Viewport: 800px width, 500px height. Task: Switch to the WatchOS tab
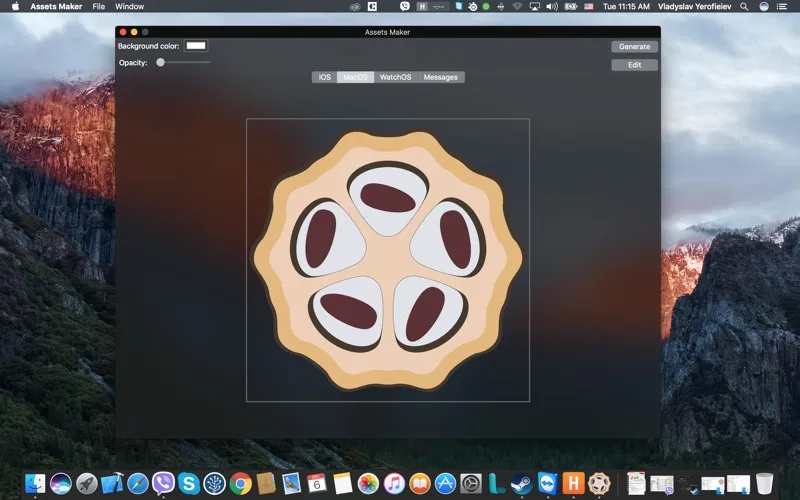click(396, 77)
